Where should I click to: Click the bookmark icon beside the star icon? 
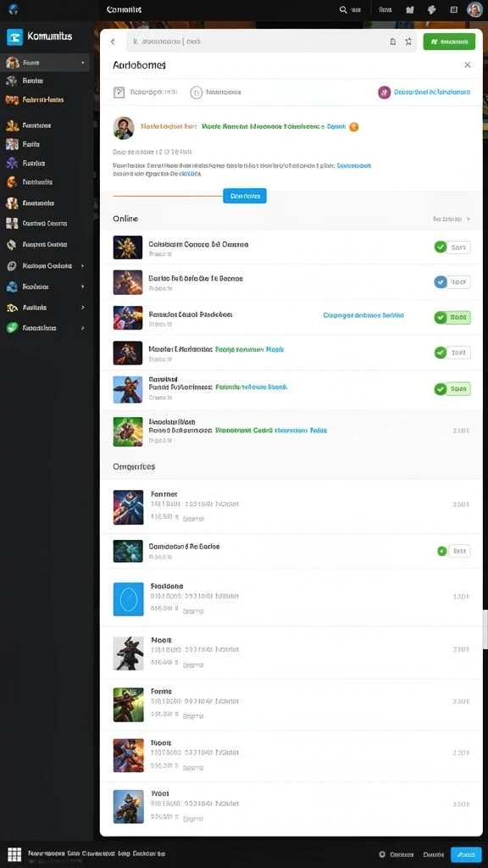(393, 42)
